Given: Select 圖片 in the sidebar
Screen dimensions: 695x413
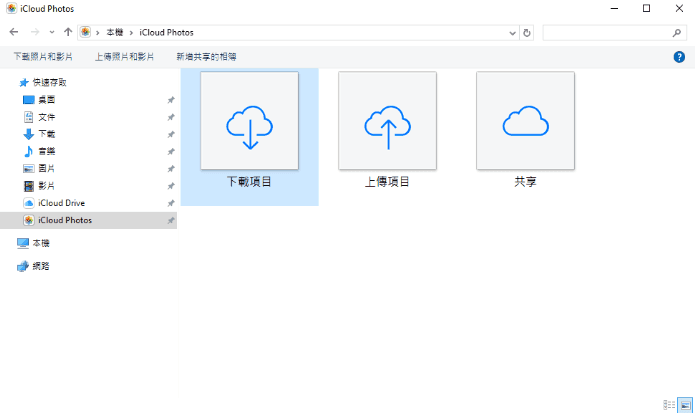Looking at the screenshot, I should [x=47, y=168].
